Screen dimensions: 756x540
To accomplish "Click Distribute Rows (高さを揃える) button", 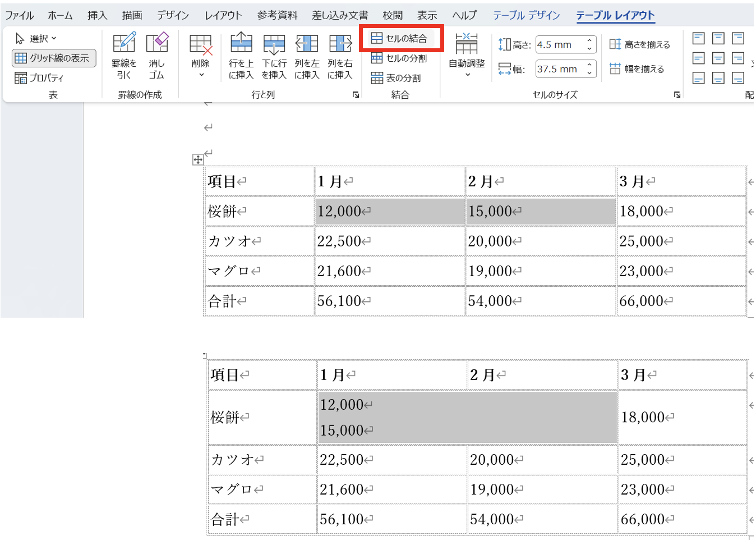I will [x=640, y=44].
